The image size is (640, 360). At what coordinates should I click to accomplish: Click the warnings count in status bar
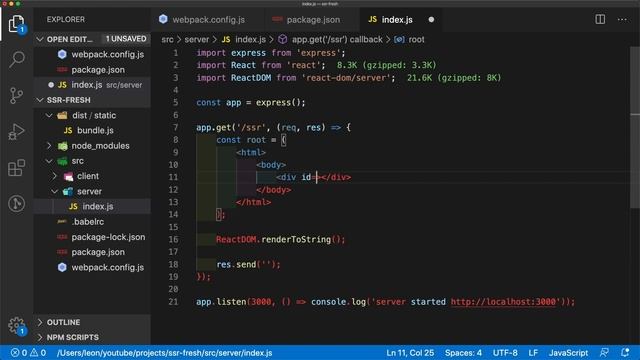38,353
